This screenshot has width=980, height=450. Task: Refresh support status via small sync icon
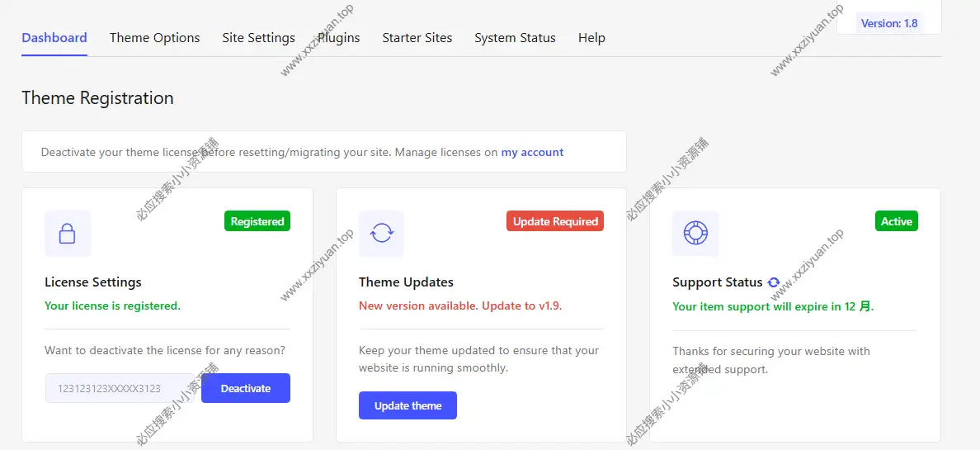point(774,282)
